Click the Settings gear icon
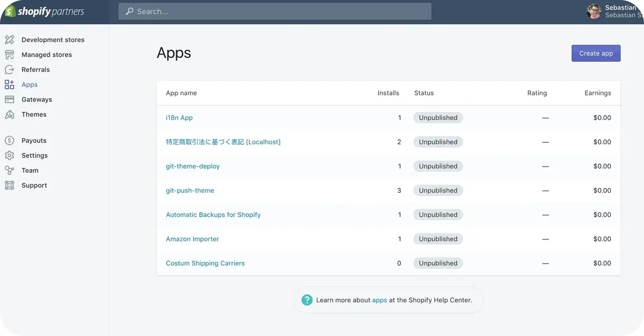644x336 pixels. coord(10,156)
